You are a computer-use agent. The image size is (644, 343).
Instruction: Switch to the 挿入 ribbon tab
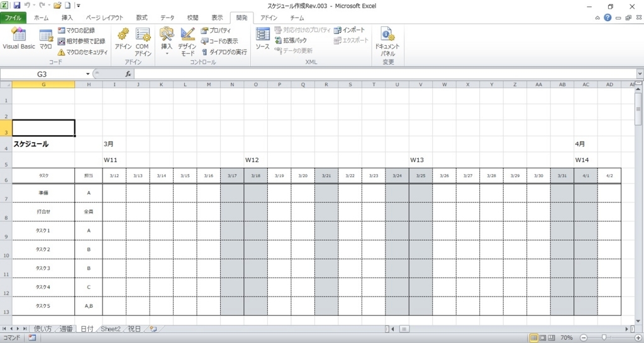point(67,18)
